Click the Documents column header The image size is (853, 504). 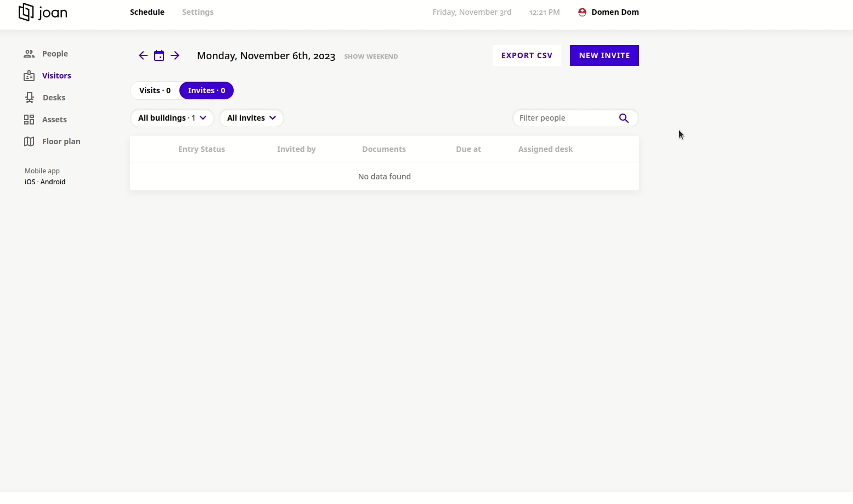(384, 149)
